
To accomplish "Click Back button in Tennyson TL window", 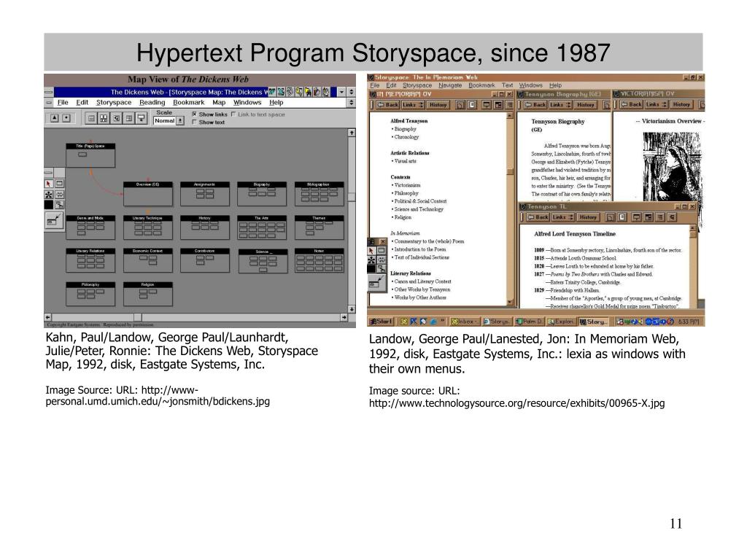I will 538,217.
